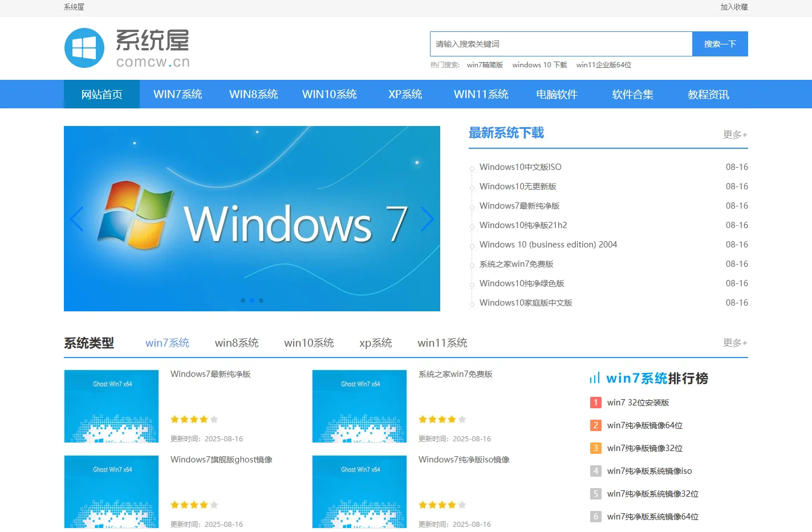Switch to the win8系统 category tab
The width and height of the screenshot is (812, 532).
point(237,343)
